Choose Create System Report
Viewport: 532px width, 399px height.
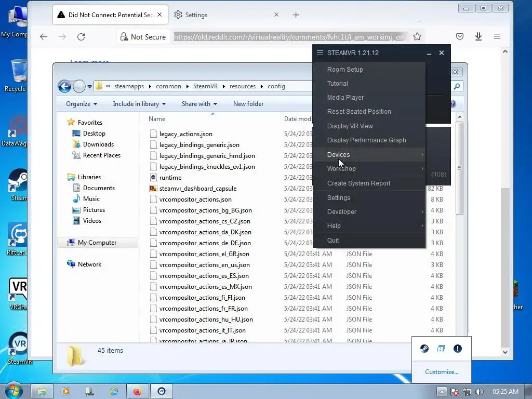coord(369,183)
